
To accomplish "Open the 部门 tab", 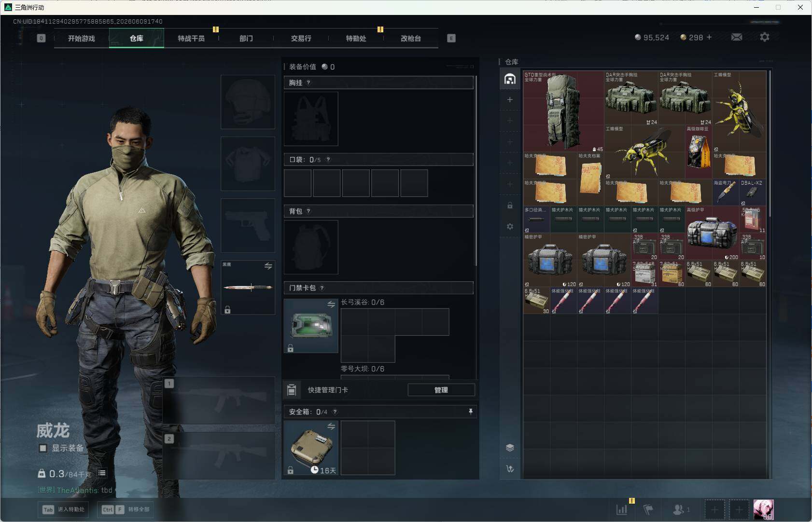I will click(246, 38).
